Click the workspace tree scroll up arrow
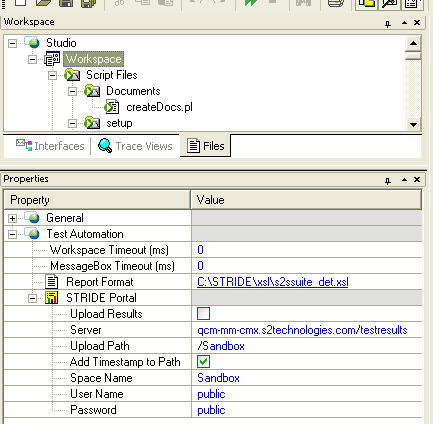The height and width of the screenshot is (424, 433). 413,43
